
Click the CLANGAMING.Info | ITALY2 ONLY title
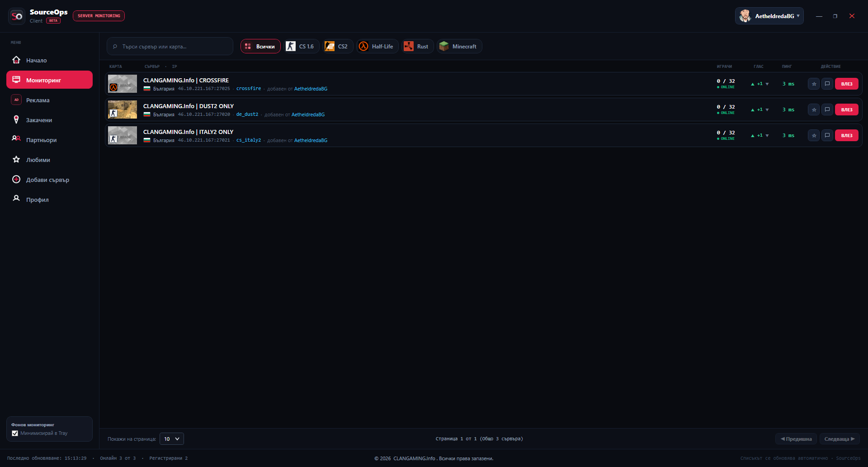[189, 132]
